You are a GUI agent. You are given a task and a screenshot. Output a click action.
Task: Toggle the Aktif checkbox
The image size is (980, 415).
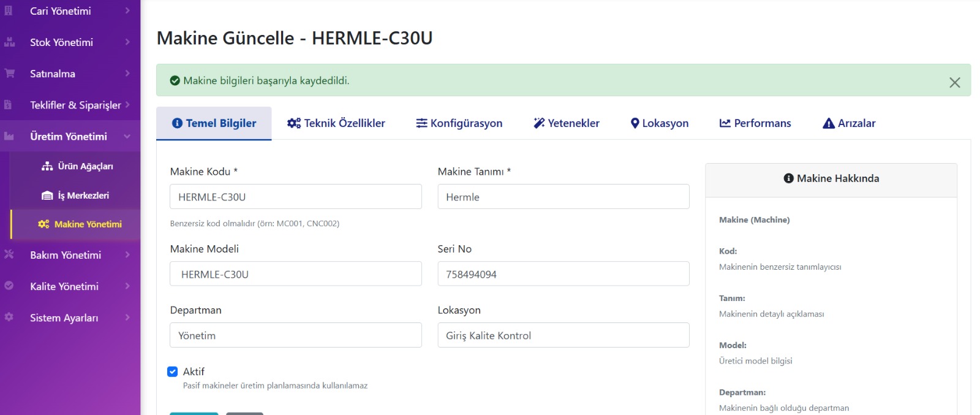click(173, 371)
